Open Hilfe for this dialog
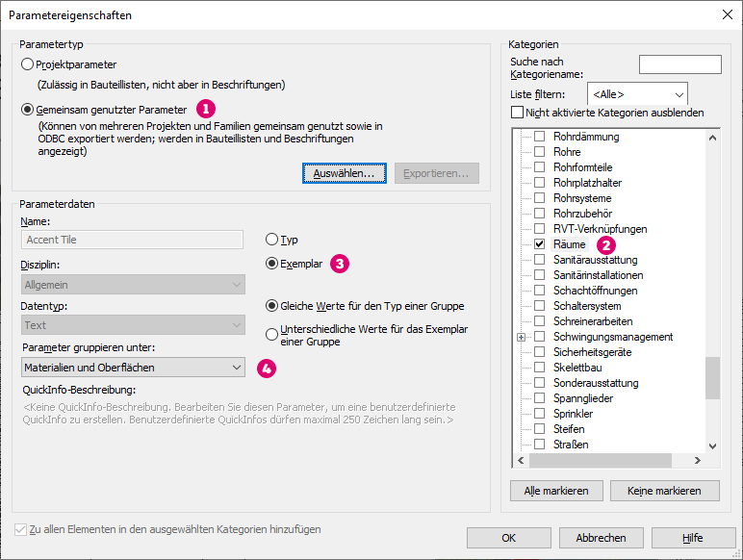Viewport: 743px width, 560px height. click(x=691, y=537)
